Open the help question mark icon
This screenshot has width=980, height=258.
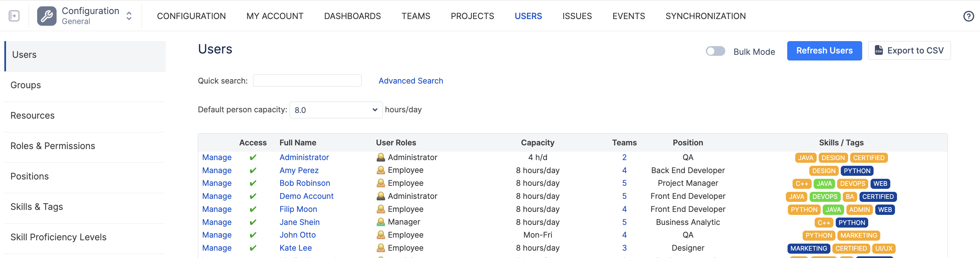pos(968,16)
